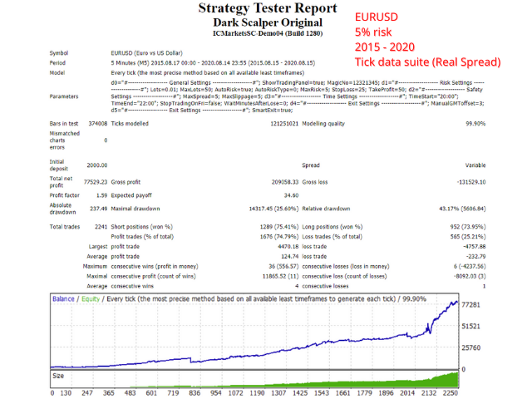Viewport: 532px width, 399px height.
Task: Click the red 5% risk note
Action: (373, 32)
